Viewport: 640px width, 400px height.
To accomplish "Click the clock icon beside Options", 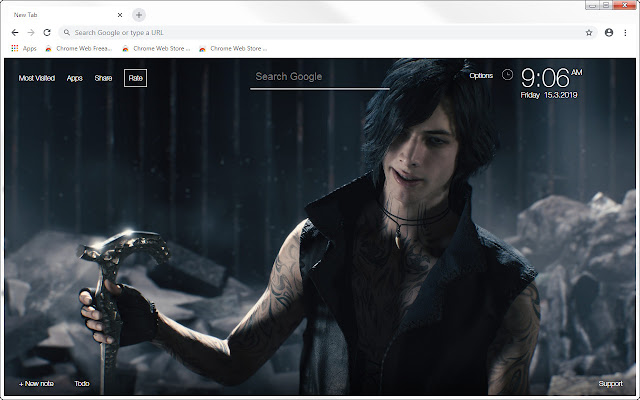I will coord(507,75).
